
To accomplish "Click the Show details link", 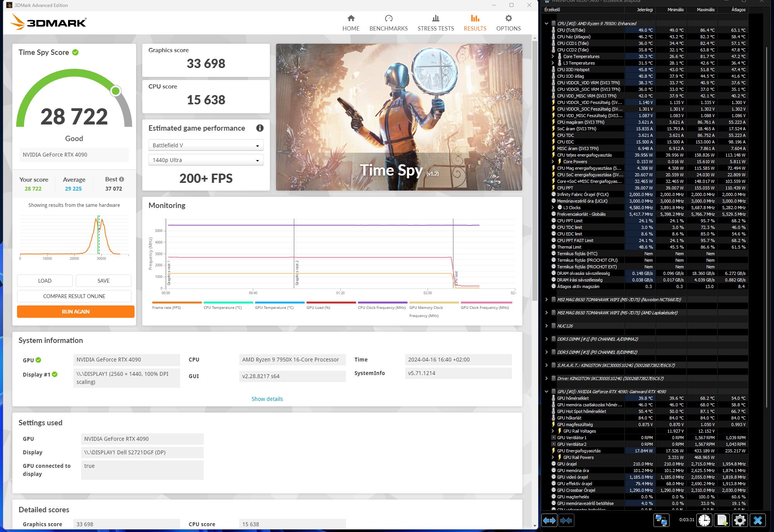I will [x=267, y=399].
